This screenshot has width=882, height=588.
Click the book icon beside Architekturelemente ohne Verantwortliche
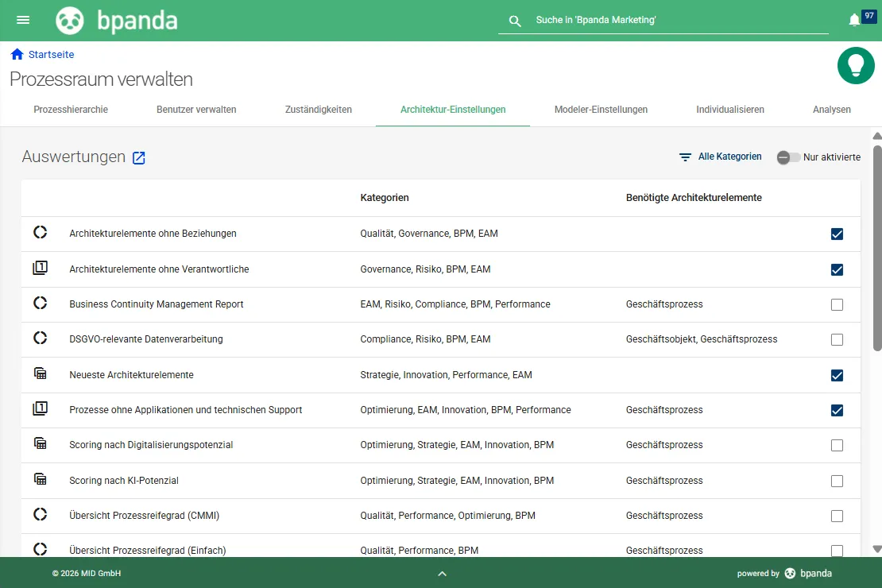(41, 268)
